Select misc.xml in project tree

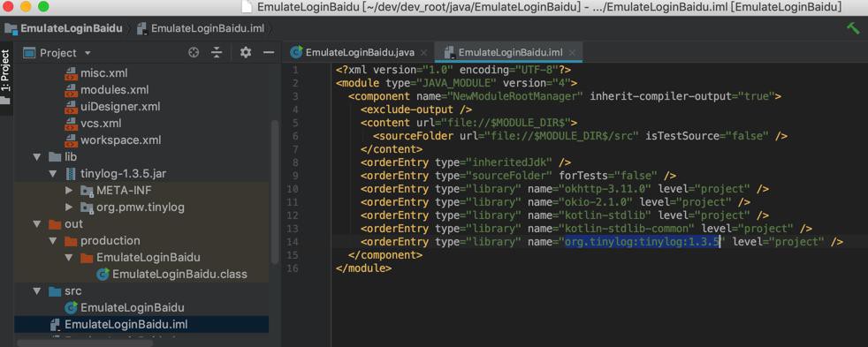click(x=104, y=73)
